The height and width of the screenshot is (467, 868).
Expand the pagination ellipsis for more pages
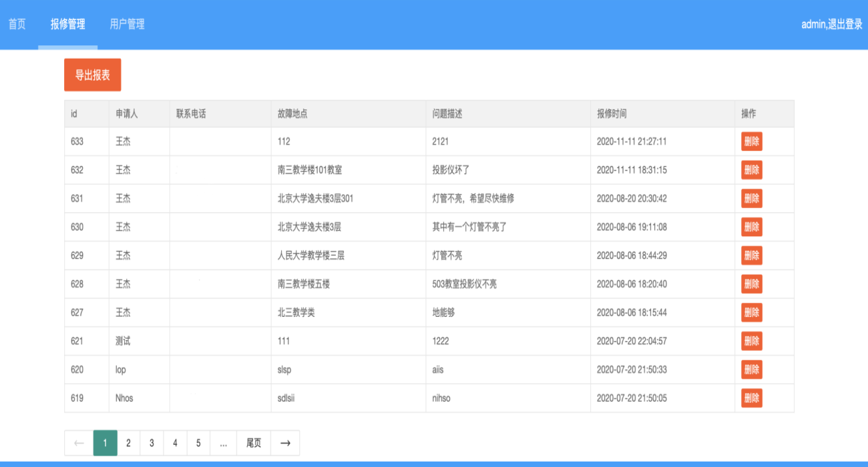[223, 443]
